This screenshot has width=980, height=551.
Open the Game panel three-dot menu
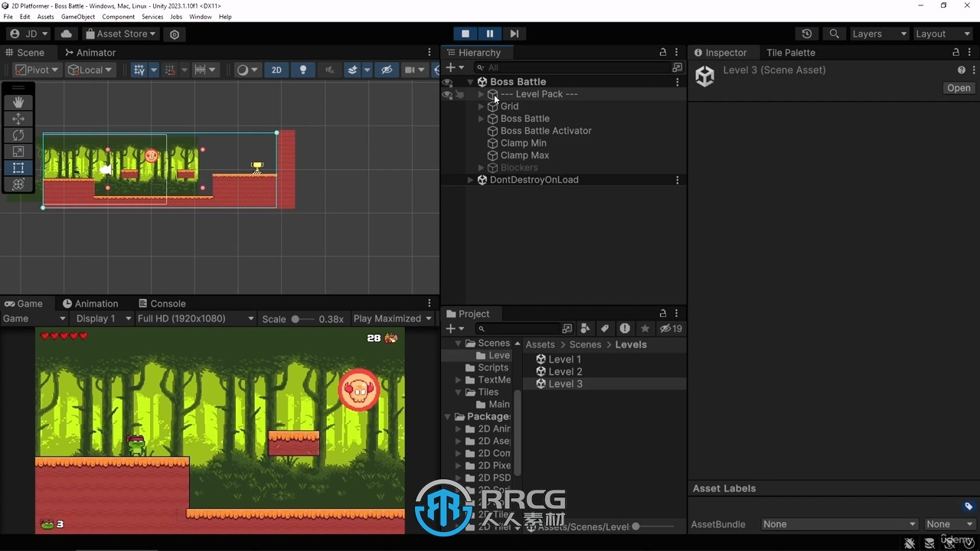430,304
